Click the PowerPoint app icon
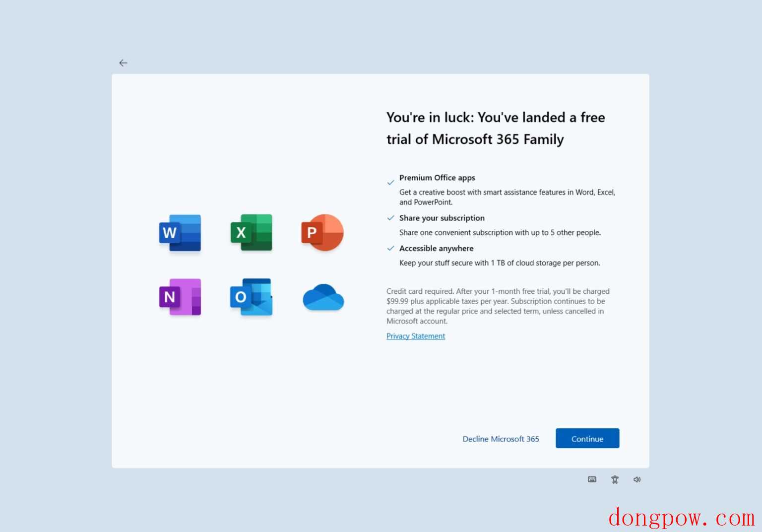This screenshot has height=532, width=762. [322, 232]
